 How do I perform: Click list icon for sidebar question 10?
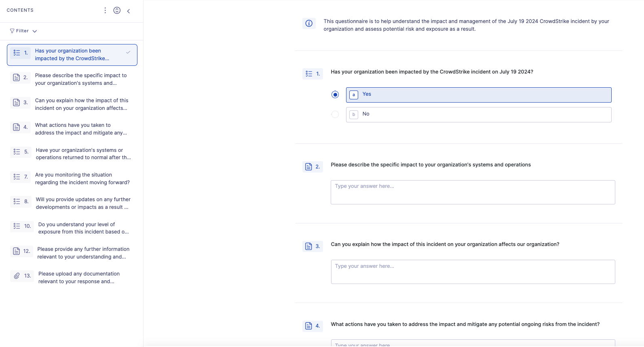(x=17, y=226)
